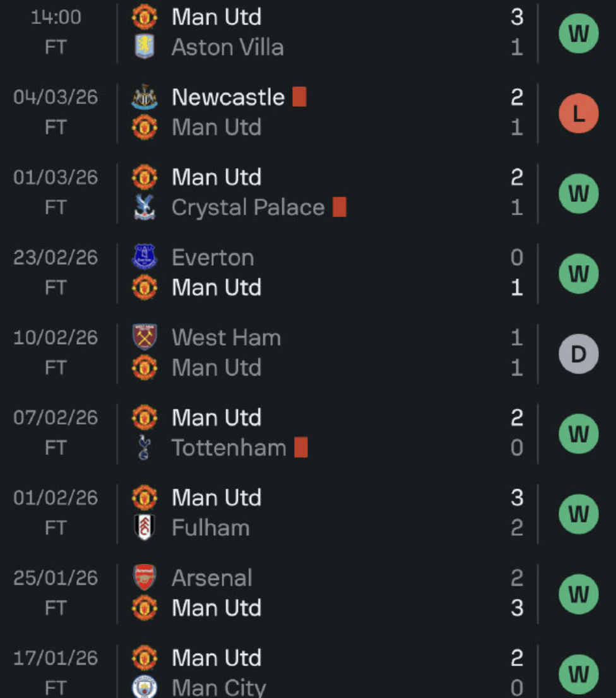This screenshot has height=698, width=616.
Task: Click the Arsenal cannon crest
Action: [x=145, y=578]
